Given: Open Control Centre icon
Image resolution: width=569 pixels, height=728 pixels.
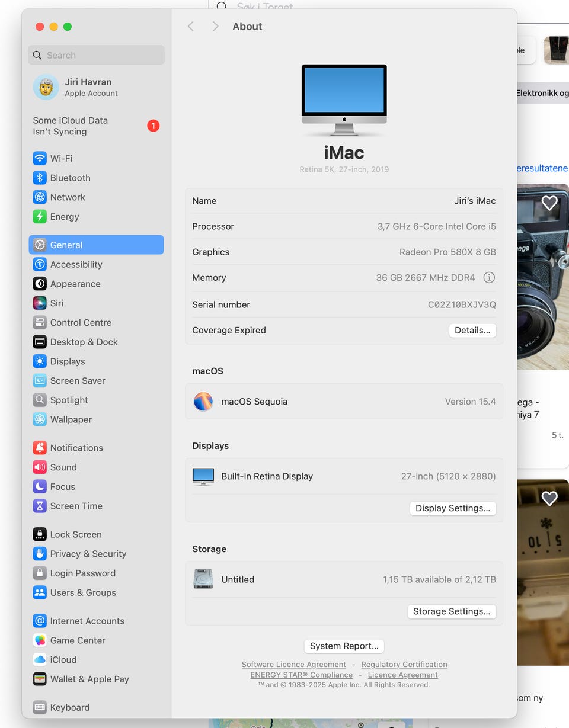Looking at the screenshot, I should [x=40, y=322].
